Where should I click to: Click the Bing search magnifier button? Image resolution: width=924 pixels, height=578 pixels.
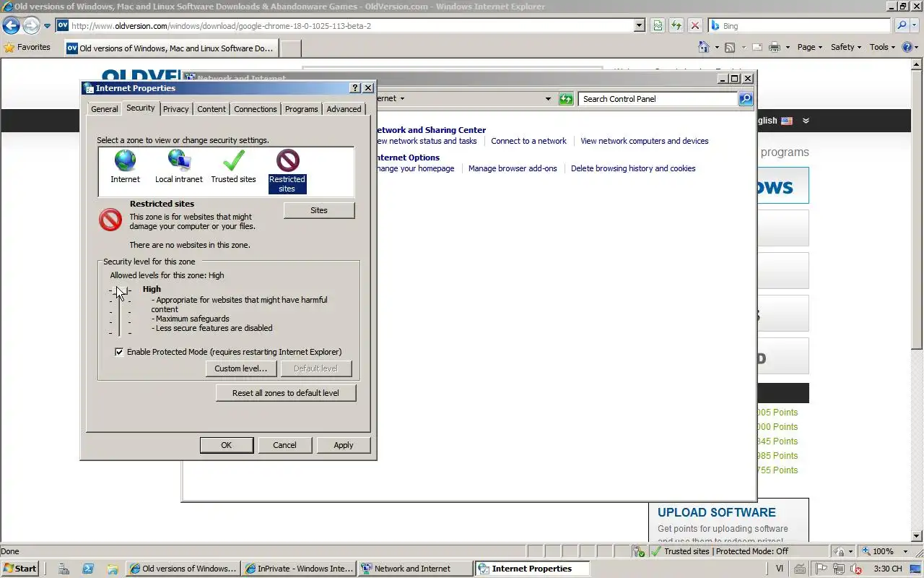click(901, 25)
